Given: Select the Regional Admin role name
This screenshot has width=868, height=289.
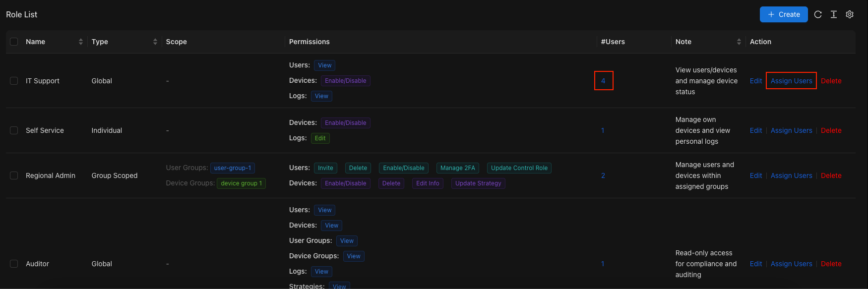Looking at the screenshot, I should [x=51, y=175].
